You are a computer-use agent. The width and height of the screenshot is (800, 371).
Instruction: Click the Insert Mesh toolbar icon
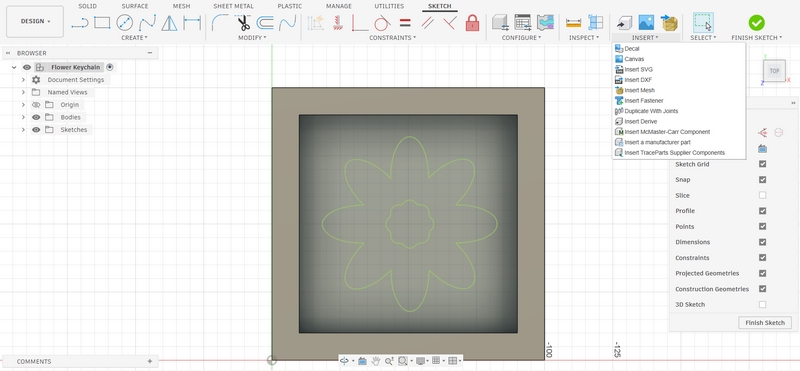coord(669,23)
